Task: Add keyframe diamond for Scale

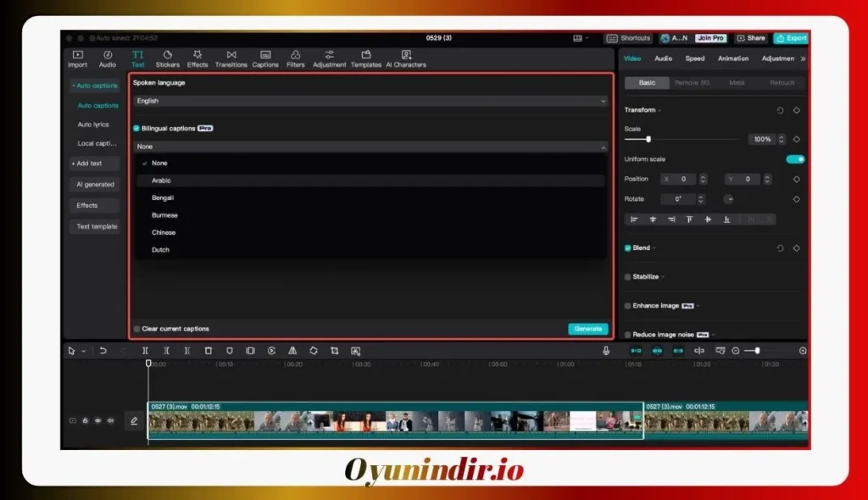Action: pos(797,139)
